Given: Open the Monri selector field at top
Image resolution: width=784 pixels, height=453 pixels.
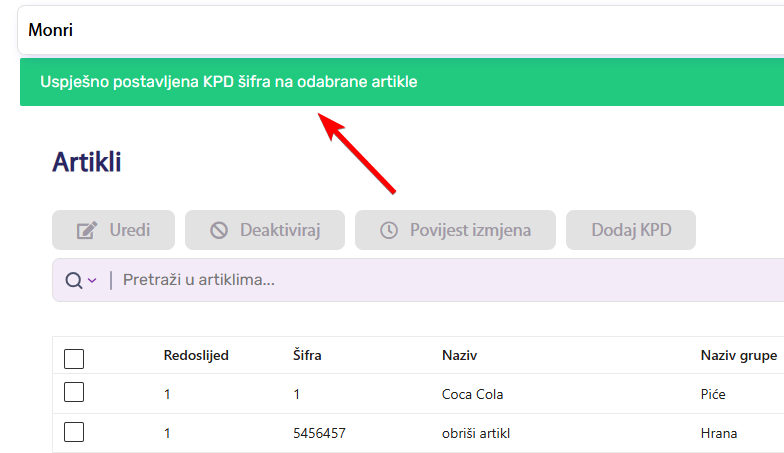Looking at the screenshot, I should click(400, 30).
